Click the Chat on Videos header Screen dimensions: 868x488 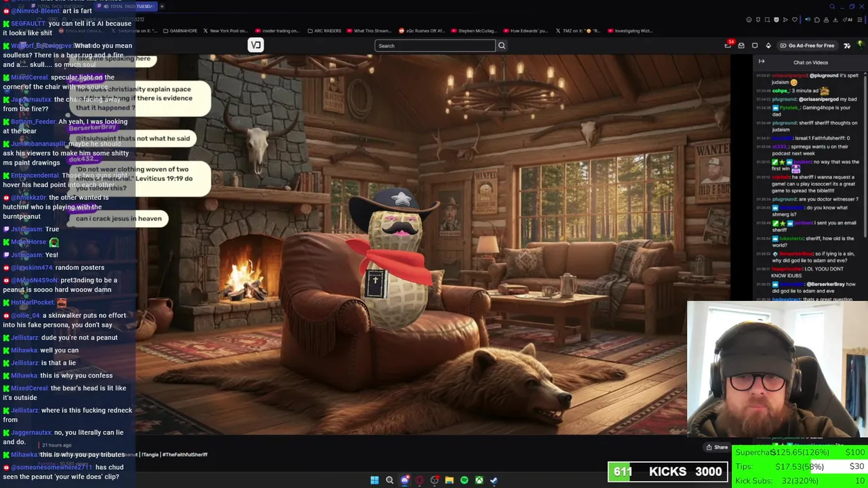810,62
